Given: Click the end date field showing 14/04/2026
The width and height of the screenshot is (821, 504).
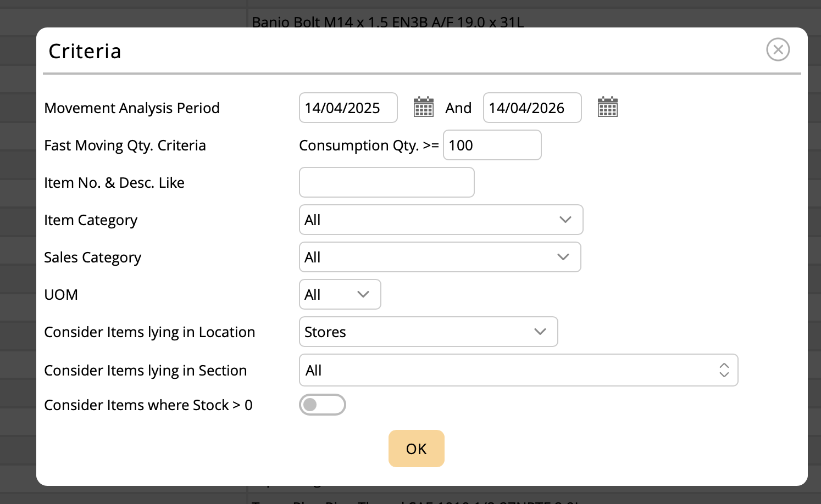Looking at the screenshot, I should (532, 108).
